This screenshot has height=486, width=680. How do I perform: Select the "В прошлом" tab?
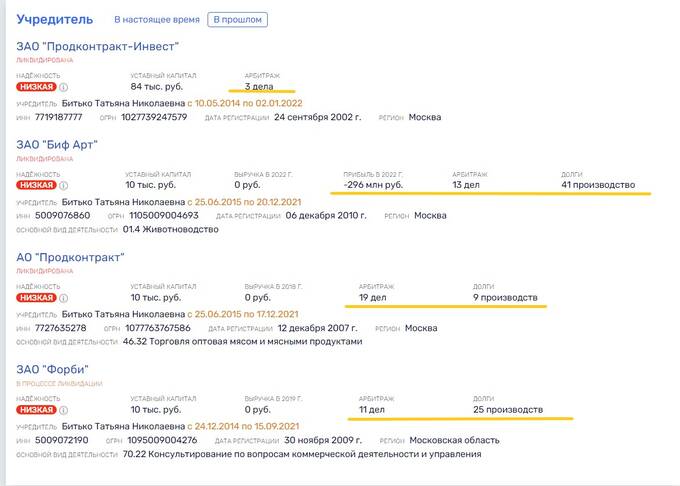coord(237,19)
